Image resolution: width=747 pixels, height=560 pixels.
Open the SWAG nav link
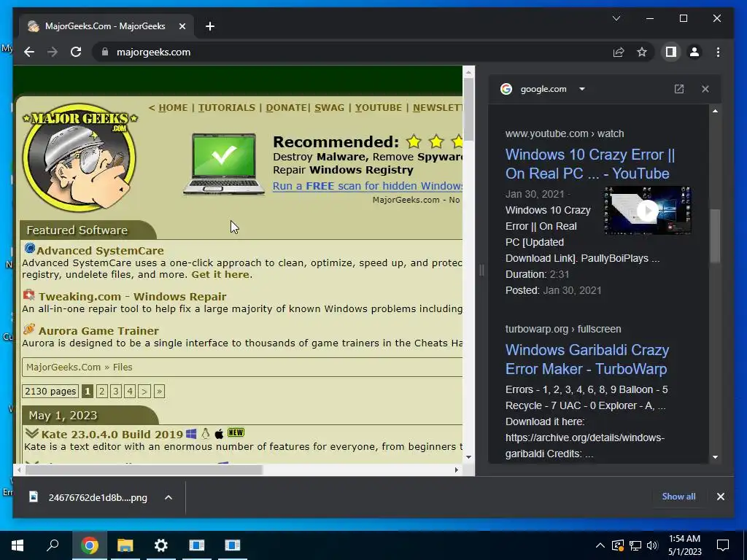click(x=329, y=108)
